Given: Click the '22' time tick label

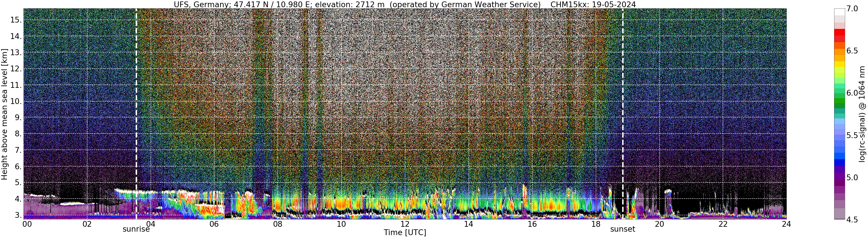Looking at the screenshot, I should (723, 224).
